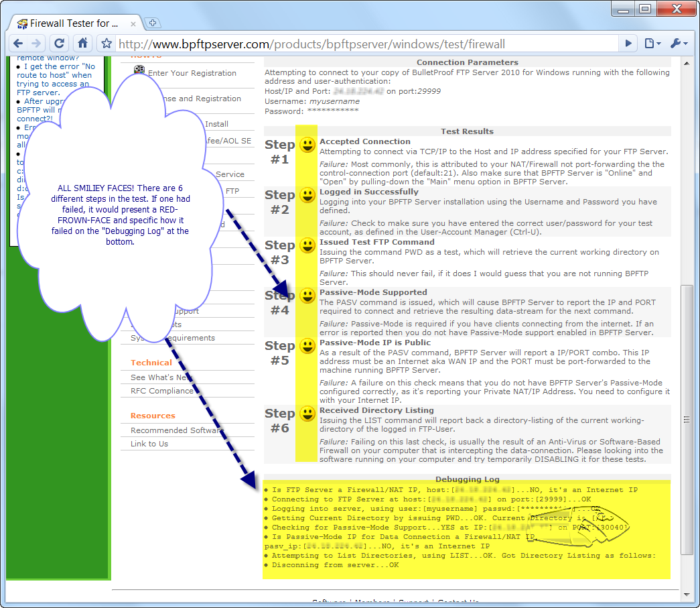Image resolution: width=700 pixels, height=608 pixels.
Task: Click the 'Step #3' label
Action: [x=279, y=253]
